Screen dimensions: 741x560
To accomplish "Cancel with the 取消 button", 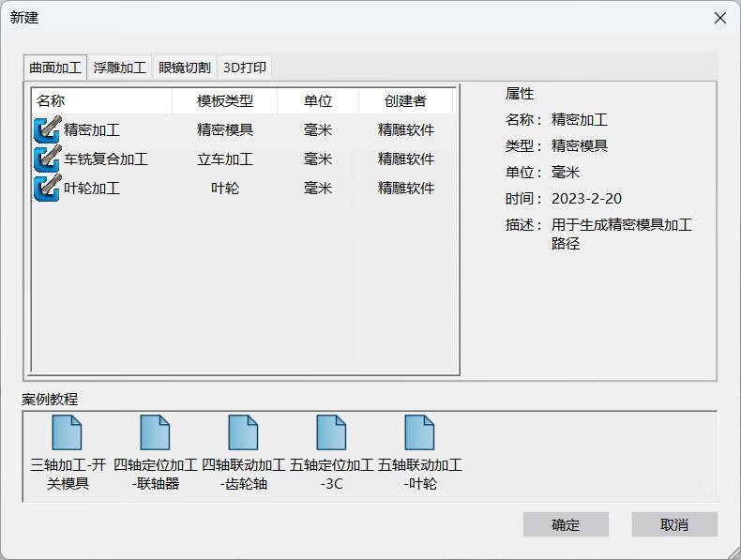I will pos(674,524).
